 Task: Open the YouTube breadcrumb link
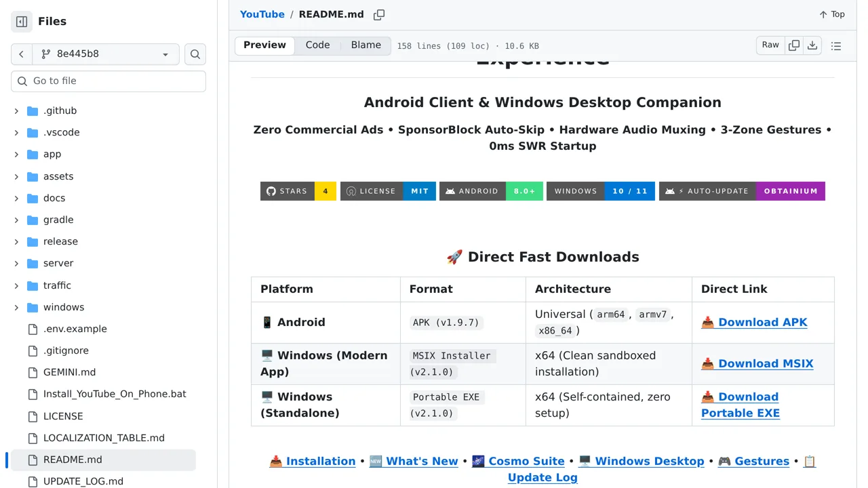click(x=262, y=14)
